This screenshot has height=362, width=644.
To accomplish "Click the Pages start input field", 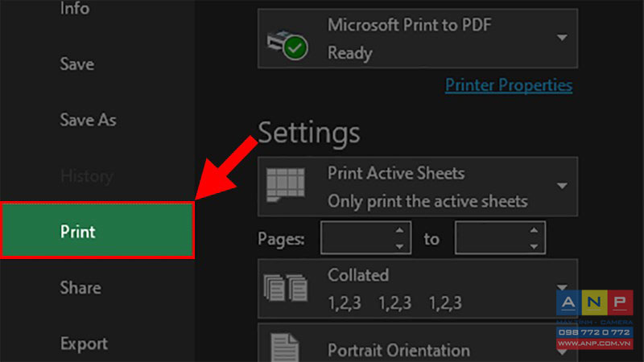I will click(365, 238).
